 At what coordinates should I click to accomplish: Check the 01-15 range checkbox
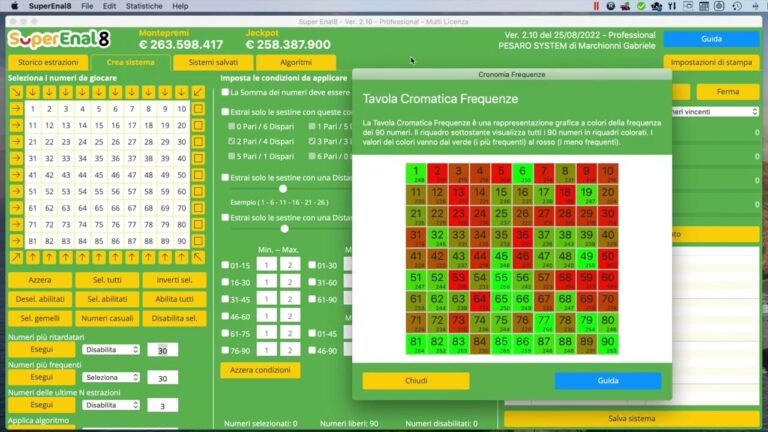point(225,265)
